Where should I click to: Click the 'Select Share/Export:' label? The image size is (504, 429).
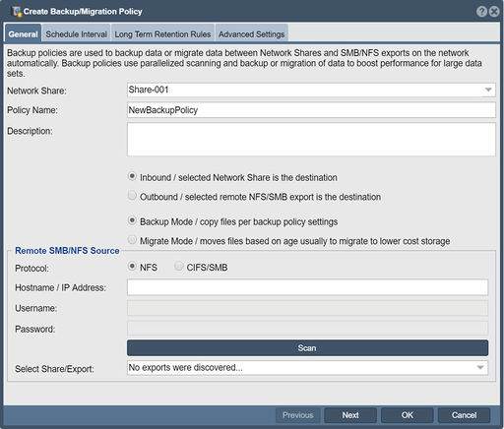point(54,369)
